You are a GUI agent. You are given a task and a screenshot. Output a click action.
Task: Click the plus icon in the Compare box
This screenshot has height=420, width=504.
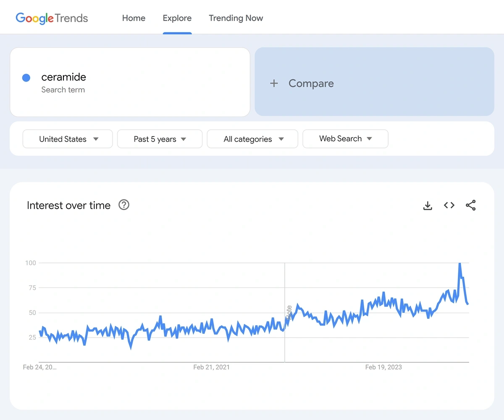[x=274, y=83]
